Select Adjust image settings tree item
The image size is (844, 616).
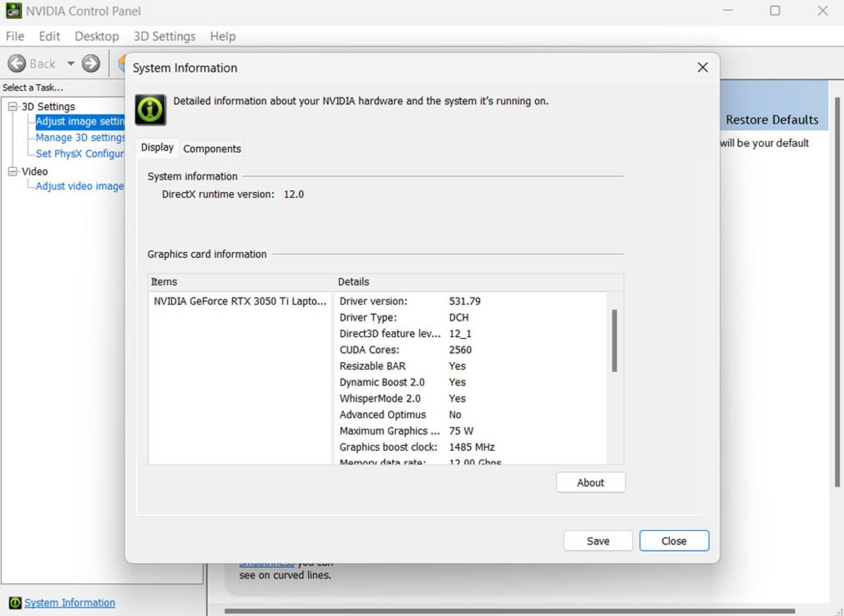click(x=80, y=122)
